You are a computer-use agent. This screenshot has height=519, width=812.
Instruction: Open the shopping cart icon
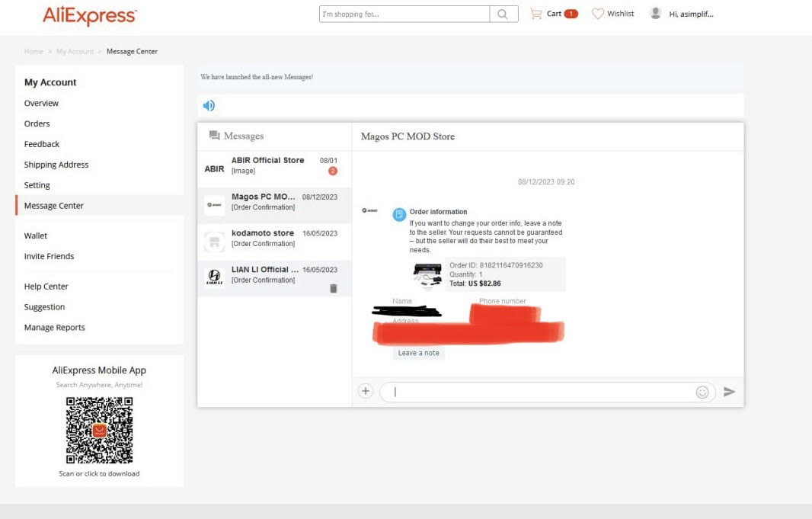536,14
